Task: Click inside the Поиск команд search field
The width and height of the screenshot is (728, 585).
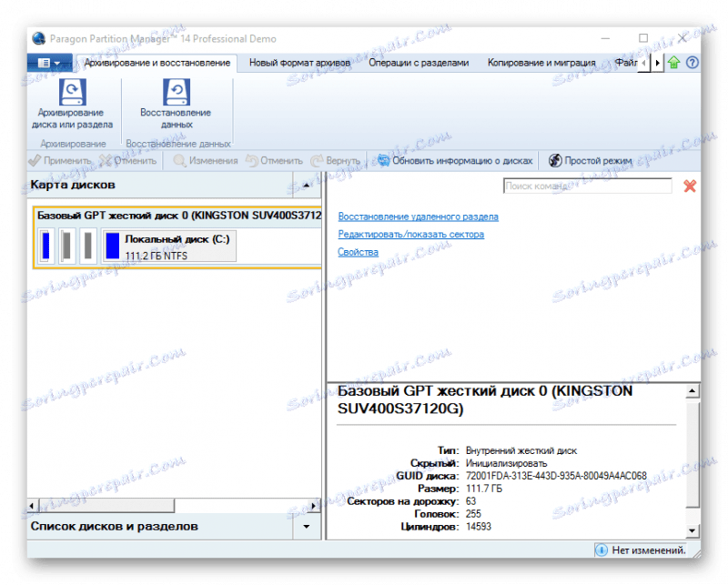Action: [587, 186]
